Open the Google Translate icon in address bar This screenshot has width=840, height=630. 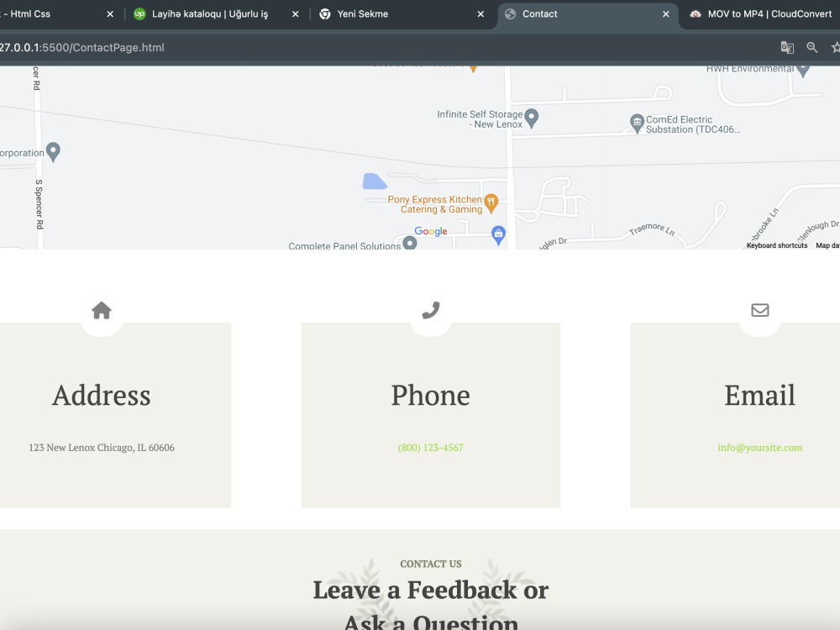pos(787,47)
